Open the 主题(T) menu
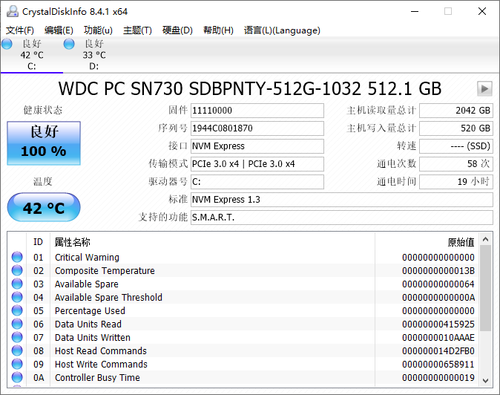Screen dimensions: 500x395 [137, 31]
